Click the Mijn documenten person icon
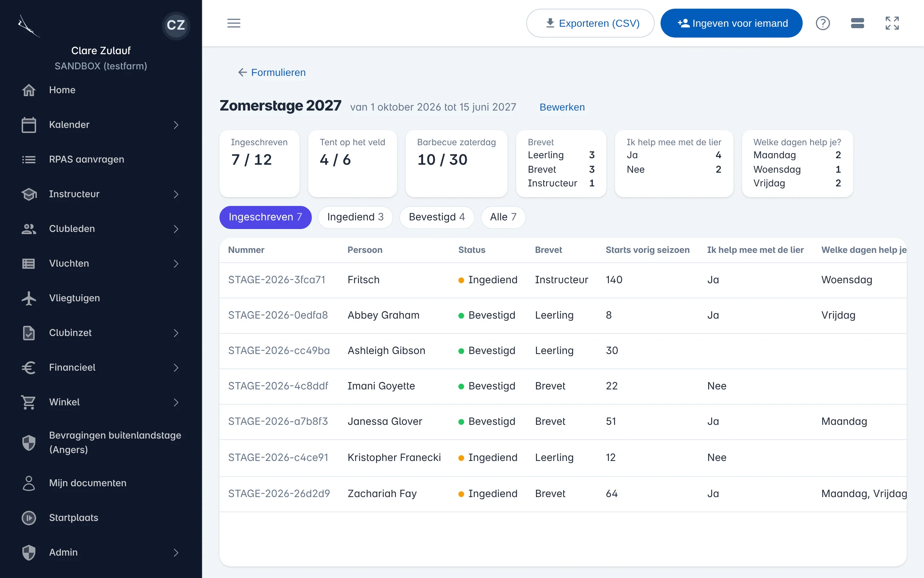Viewport: 924px width, 578px height. 29,483
